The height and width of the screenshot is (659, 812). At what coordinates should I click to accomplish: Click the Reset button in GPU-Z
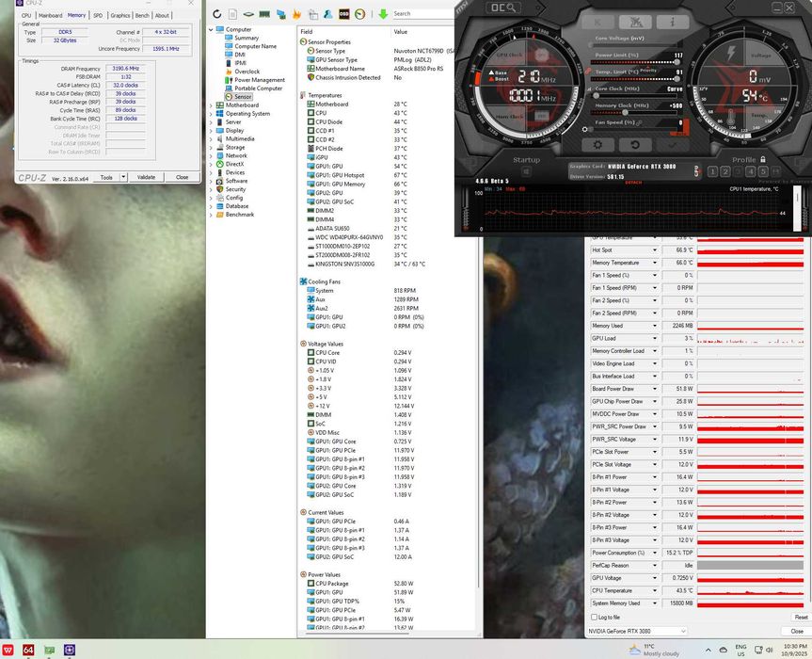[801, 617]
